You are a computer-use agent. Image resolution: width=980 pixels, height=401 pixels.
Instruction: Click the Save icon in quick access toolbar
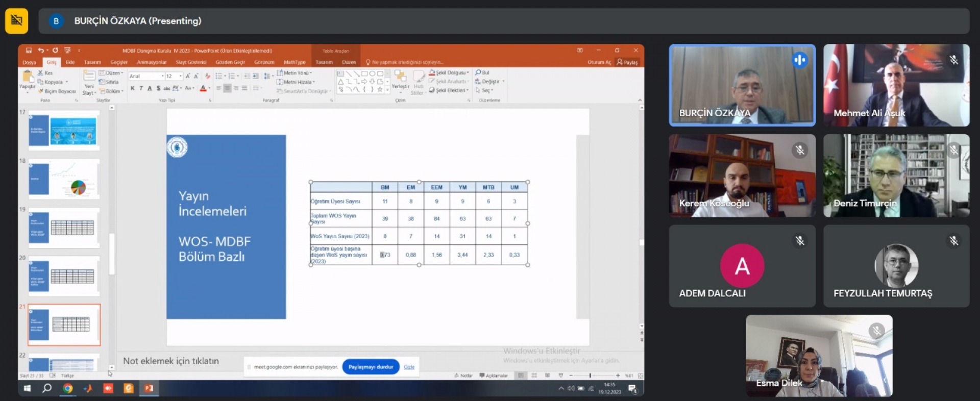click(x=29, y=51)
